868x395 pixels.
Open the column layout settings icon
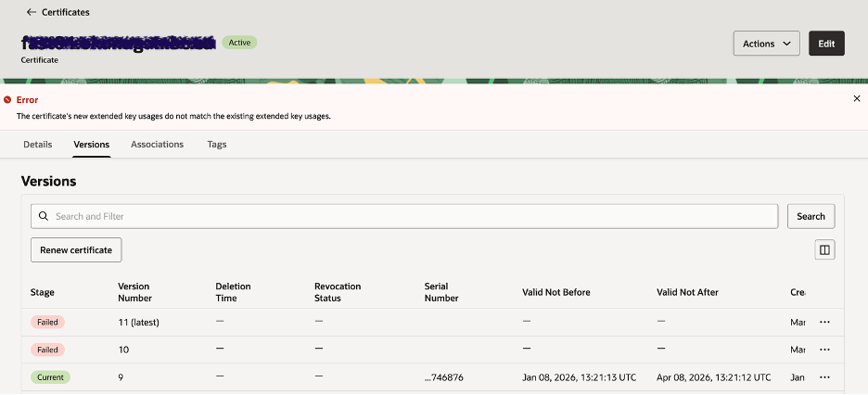(824, 249)
